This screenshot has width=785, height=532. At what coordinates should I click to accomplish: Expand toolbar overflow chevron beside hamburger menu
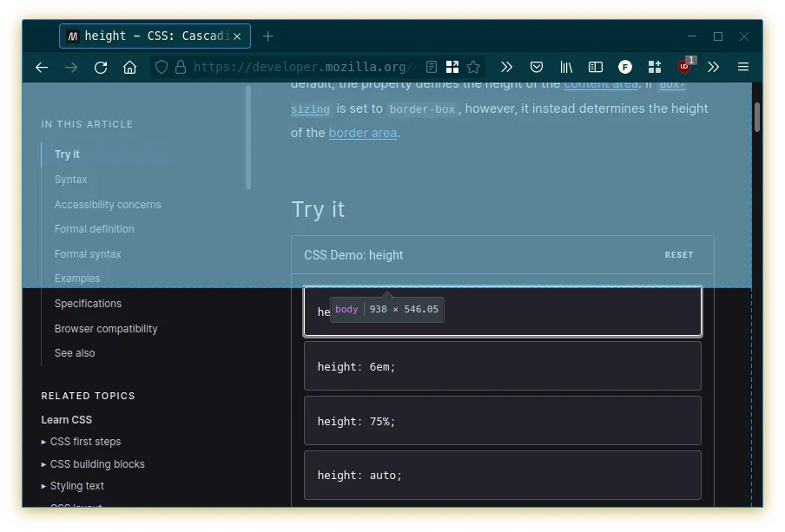point(714,67)
